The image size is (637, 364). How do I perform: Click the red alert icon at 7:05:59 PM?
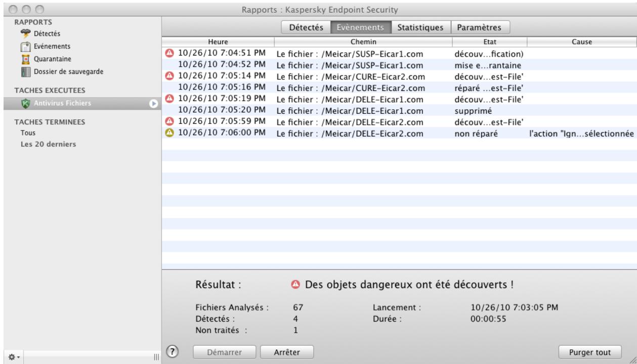tap(169, 121)
